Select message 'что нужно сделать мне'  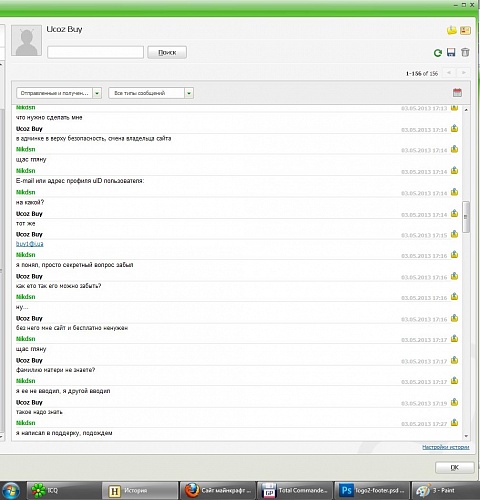(49, 117)
